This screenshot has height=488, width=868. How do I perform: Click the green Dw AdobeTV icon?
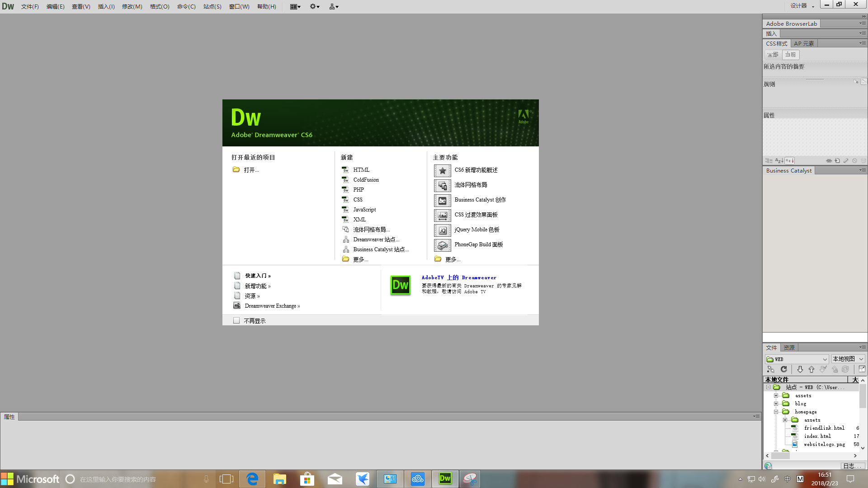401,285
